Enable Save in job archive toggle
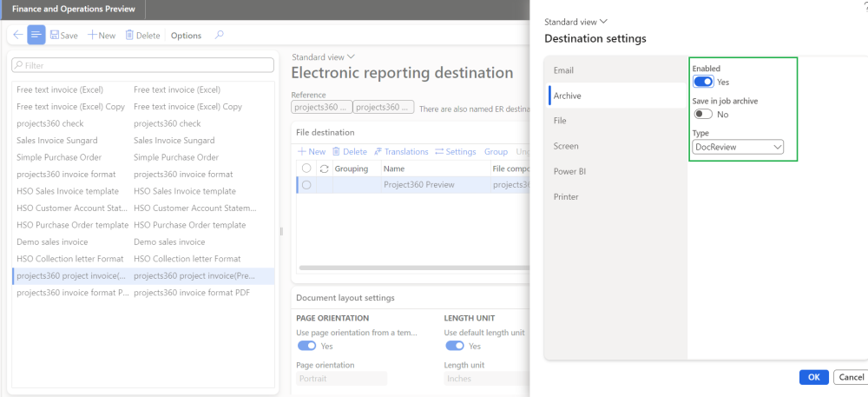This screenshot has width=868, height=397. [703, 114]
